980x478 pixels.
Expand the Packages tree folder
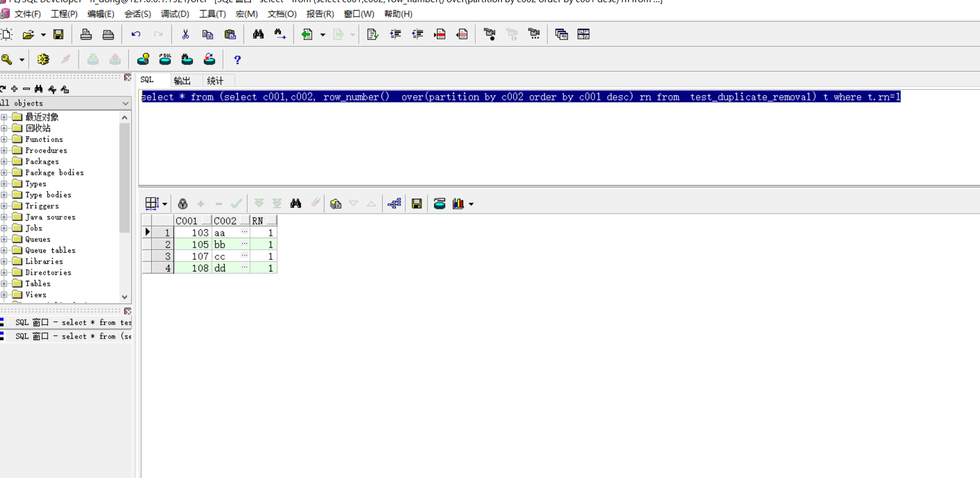pyautogui.click(x=4, y=162)
